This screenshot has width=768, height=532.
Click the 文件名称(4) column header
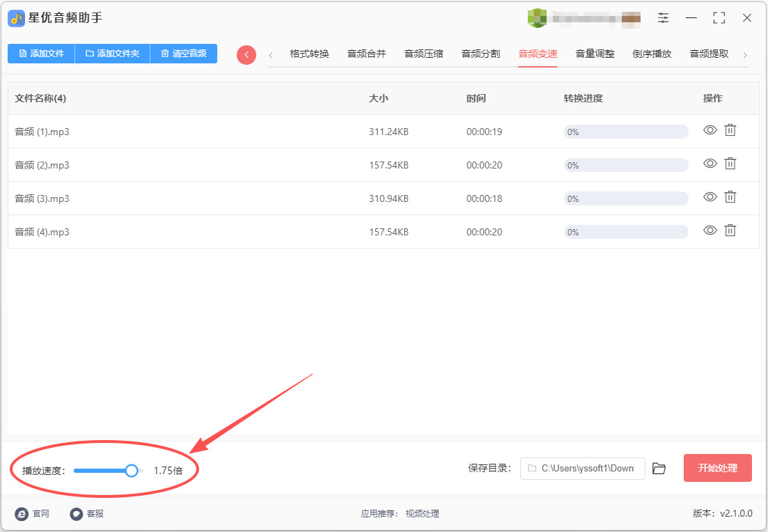(40, 98)
